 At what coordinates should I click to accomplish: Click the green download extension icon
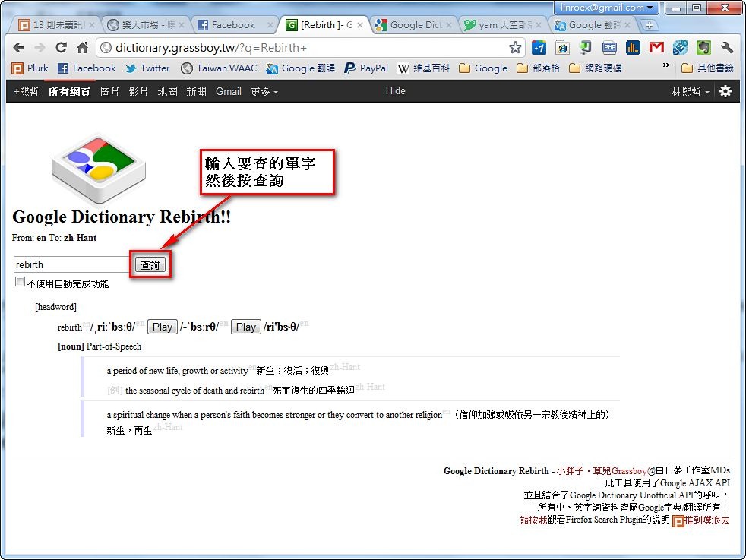[x=586, y=48]
